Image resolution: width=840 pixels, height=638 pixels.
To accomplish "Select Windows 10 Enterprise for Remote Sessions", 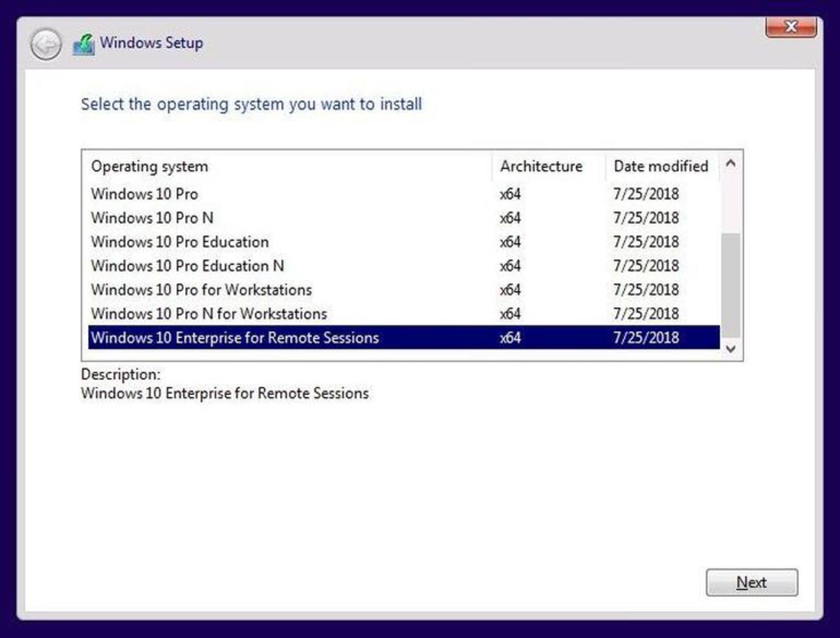I will (234, 338).
